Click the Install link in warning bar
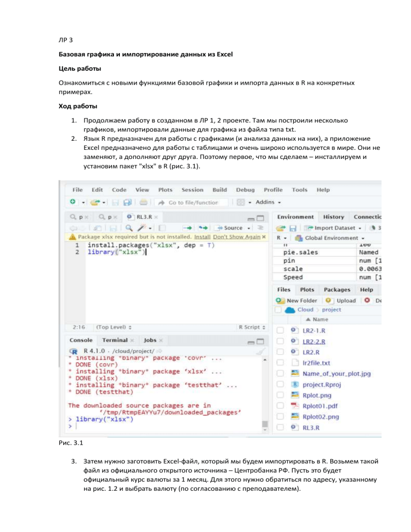Image resolution: width=411 pixels, height=532 pixels. (x=202, y=237)
